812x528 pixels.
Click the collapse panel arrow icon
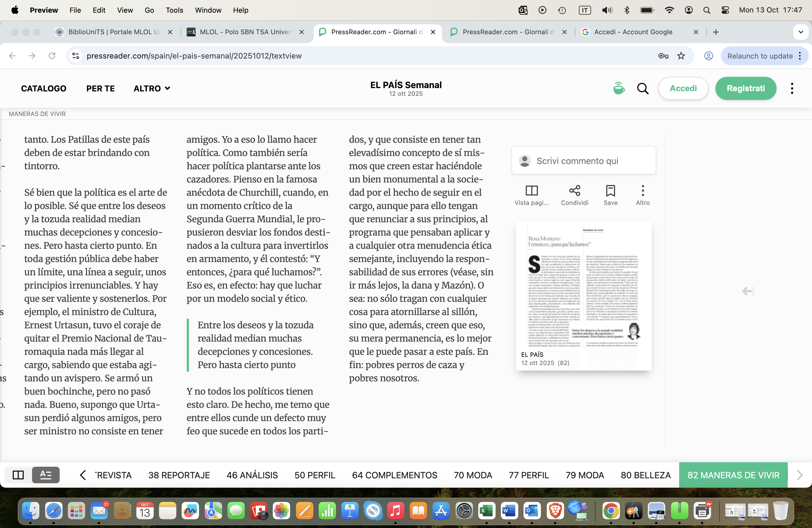click(x=747, y=291)
